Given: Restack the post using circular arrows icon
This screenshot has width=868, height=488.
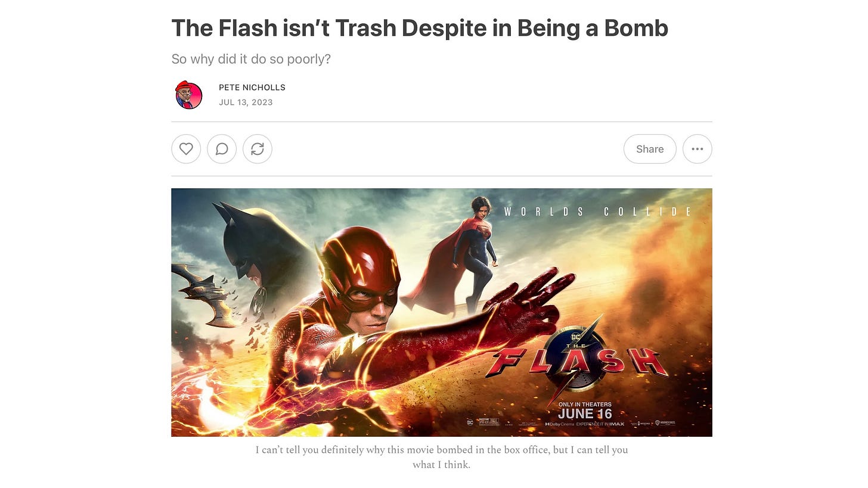Looking at the screenshot, I should click(258, 149).
